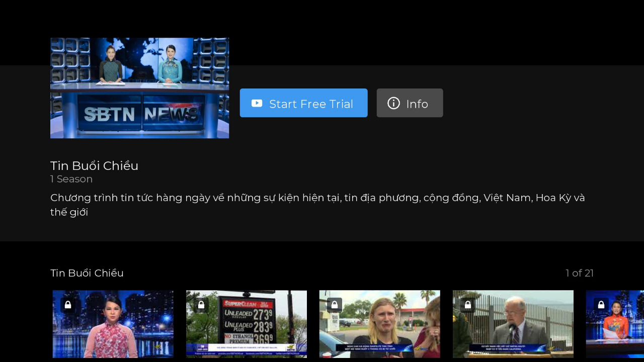Click the play icon inside Start Free Trial
The width and height of the screenshot is (644, 362).
257,103
